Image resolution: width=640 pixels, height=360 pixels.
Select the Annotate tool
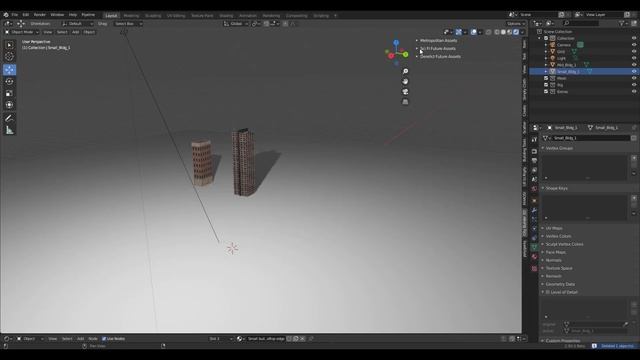click(x=9, y=118)
